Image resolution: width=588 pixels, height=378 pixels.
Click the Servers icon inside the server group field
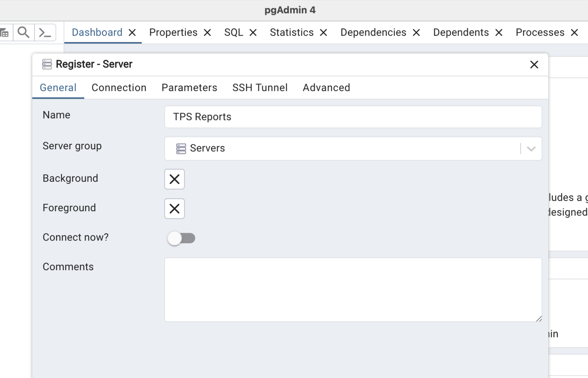181,148
